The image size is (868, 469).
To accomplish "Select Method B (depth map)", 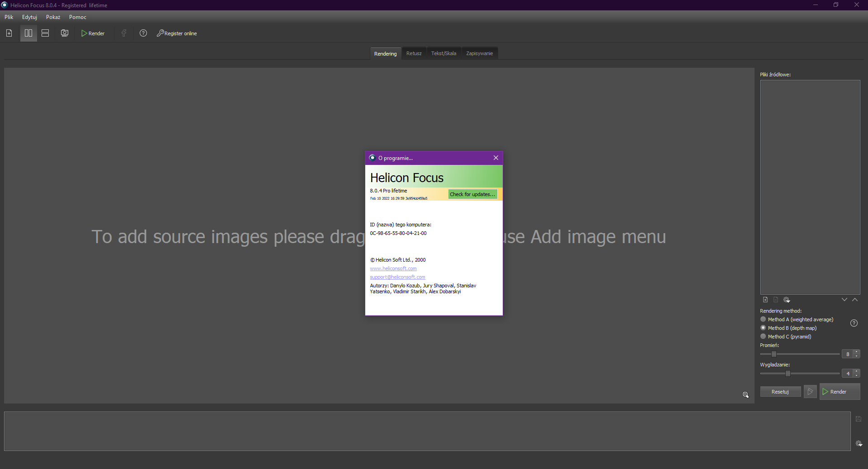I will tap(789, 328).
